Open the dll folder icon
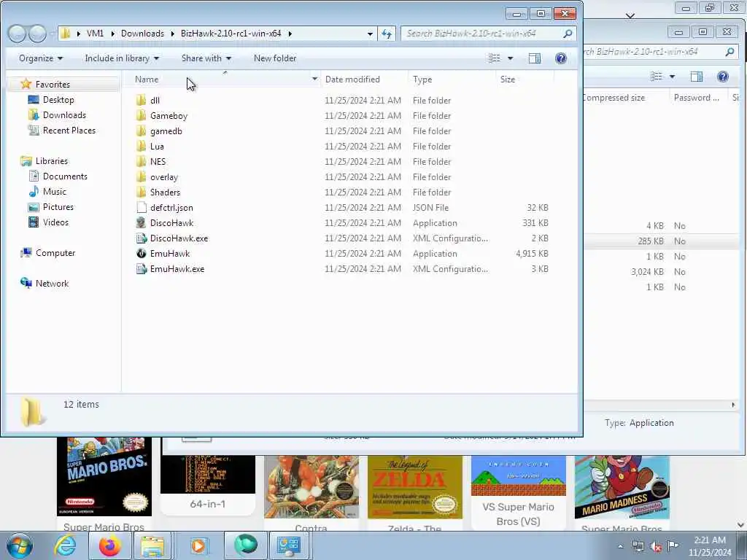Image resolution: width=747 pixels, height=560 pixels. [x=141, y=101]
